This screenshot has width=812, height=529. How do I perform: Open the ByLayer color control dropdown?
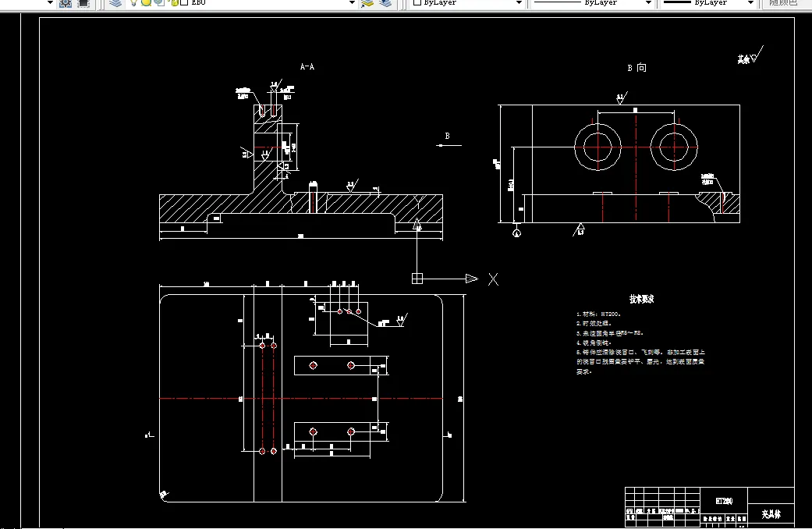point(519,2)
